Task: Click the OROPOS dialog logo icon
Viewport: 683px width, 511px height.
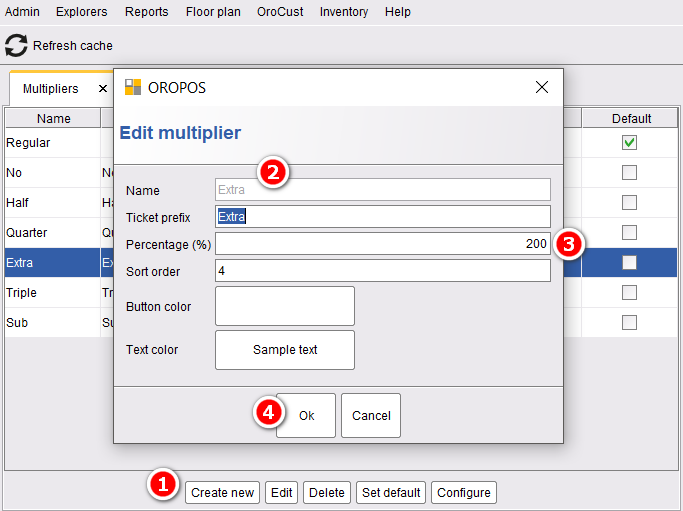Action: click(x=133, y=87)
